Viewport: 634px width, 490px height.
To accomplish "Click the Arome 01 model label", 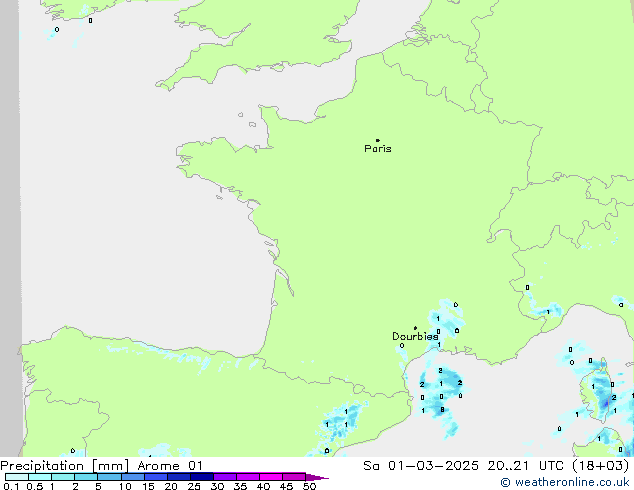I will (x=170, y=466).
